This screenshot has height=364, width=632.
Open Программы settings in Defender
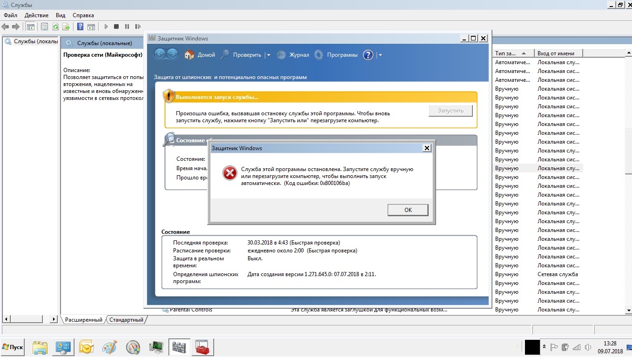click(x=336, y=55)
